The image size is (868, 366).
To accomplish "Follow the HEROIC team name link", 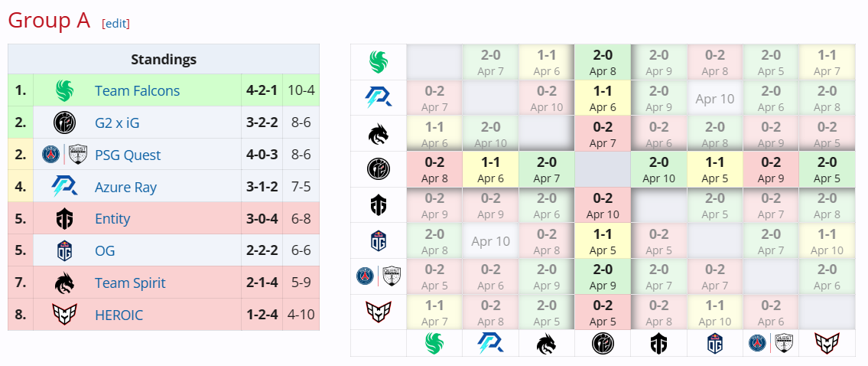I will pos(119,315).
